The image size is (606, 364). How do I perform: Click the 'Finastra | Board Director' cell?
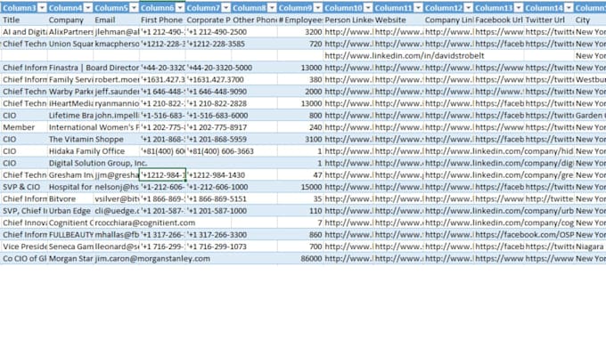[94, 68]
